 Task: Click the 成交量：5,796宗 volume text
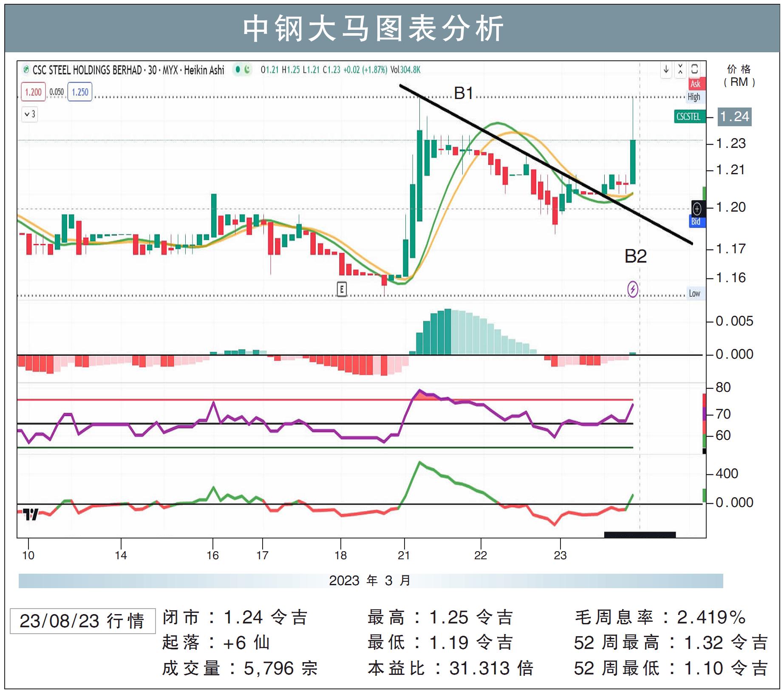pyautogui.click(x=240, y=669)
